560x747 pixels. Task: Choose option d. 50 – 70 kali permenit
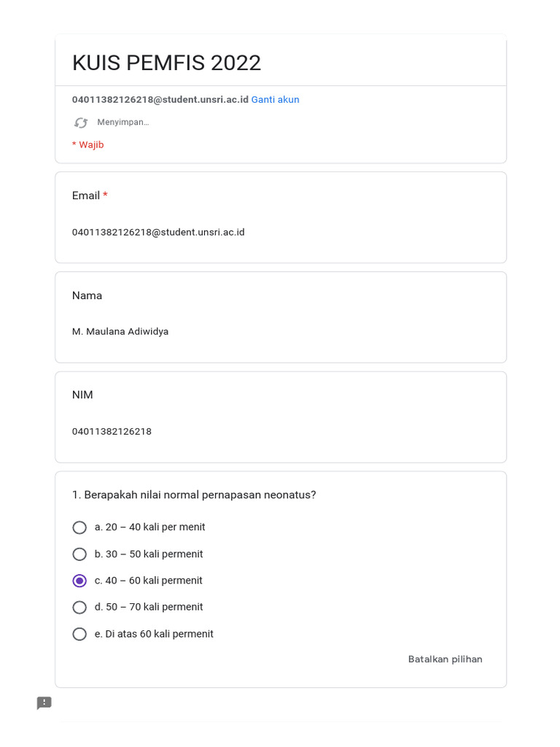pyautogui.click(x=79, y=607)
